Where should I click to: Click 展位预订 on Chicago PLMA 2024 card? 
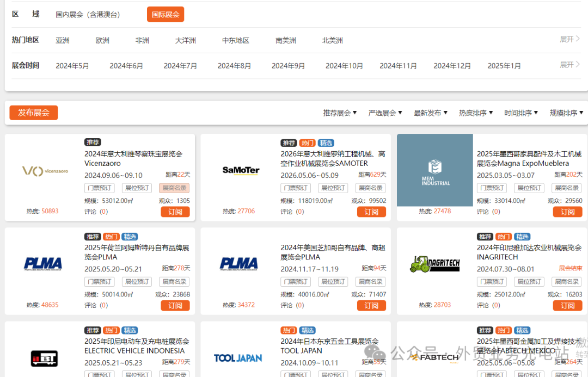coord(333,281)
